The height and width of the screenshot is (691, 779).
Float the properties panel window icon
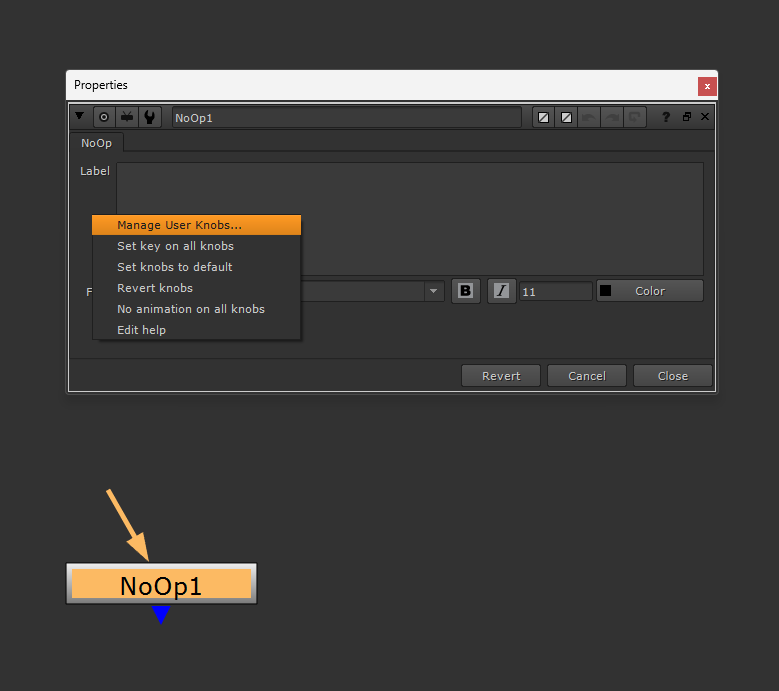pos(687,117)
